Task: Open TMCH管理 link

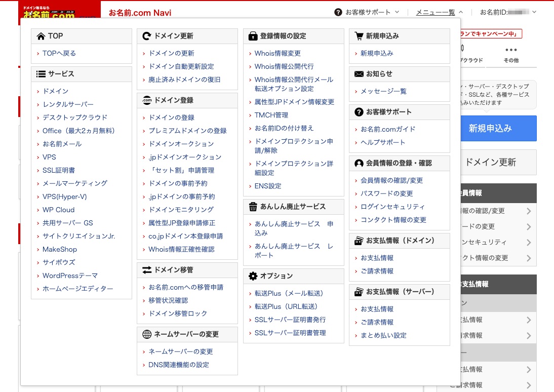Action: pyautogui.click(x=271, y=115)
